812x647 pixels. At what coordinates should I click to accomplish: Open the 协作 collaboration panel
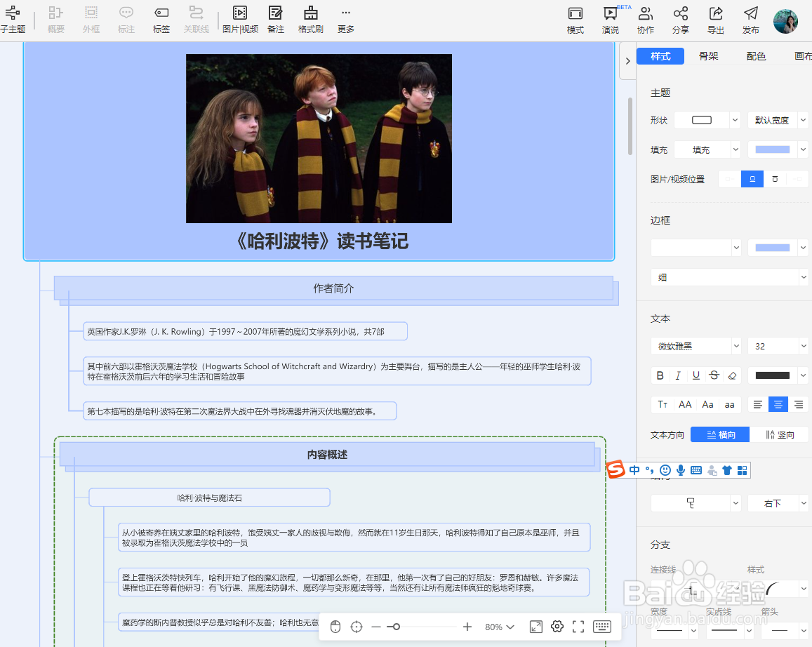pyautogui.click(x=646, y=20)
